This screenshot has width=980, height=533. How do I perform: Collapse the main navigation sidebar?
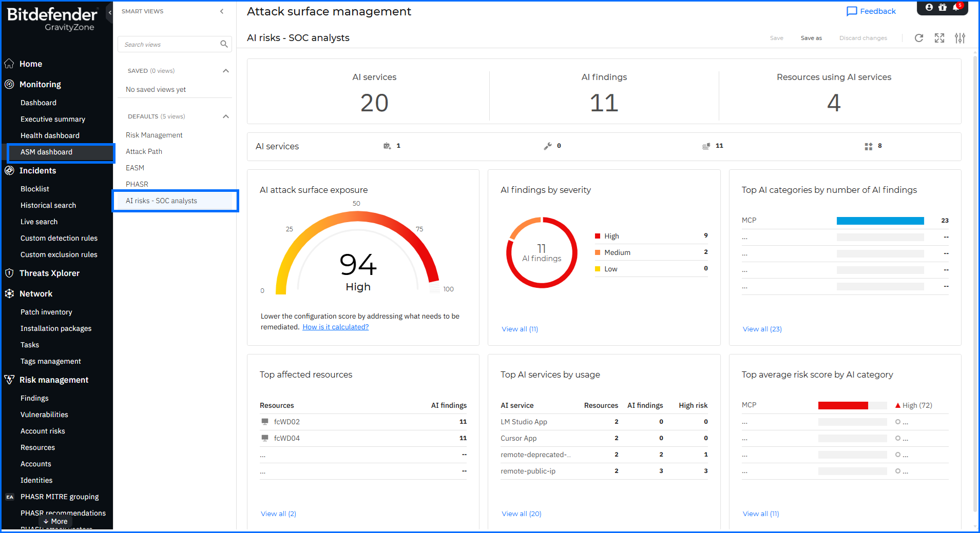(x=110, y=12)
